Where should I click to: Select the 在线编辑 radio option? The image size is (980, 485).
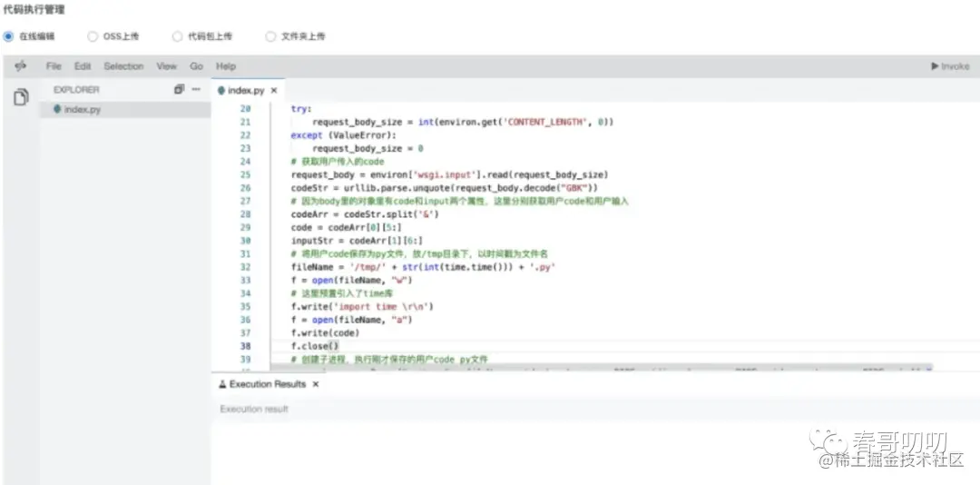[x=8, y=36]
